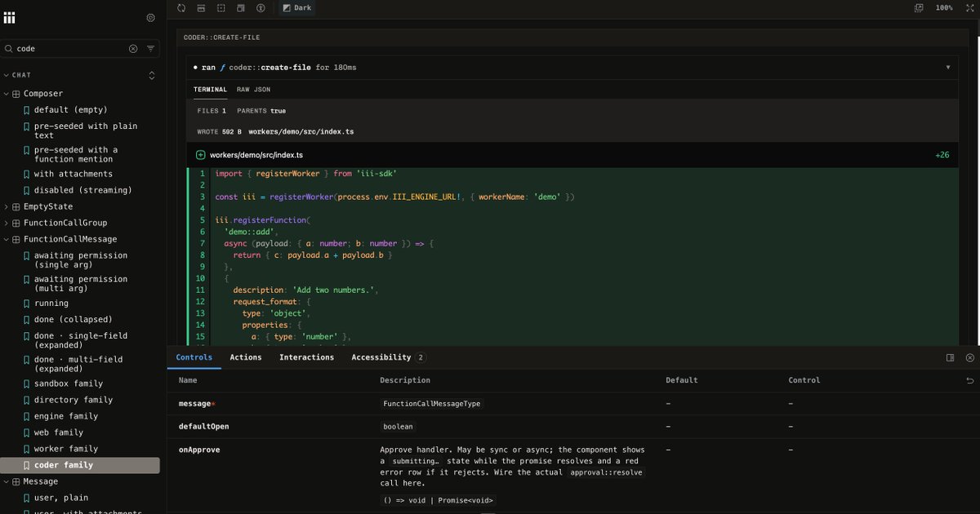Viewport: 980px width, 514px height.
Task: Click the 'workers/demo/src/index.ts' diff file header
Action: pos(572,155)
